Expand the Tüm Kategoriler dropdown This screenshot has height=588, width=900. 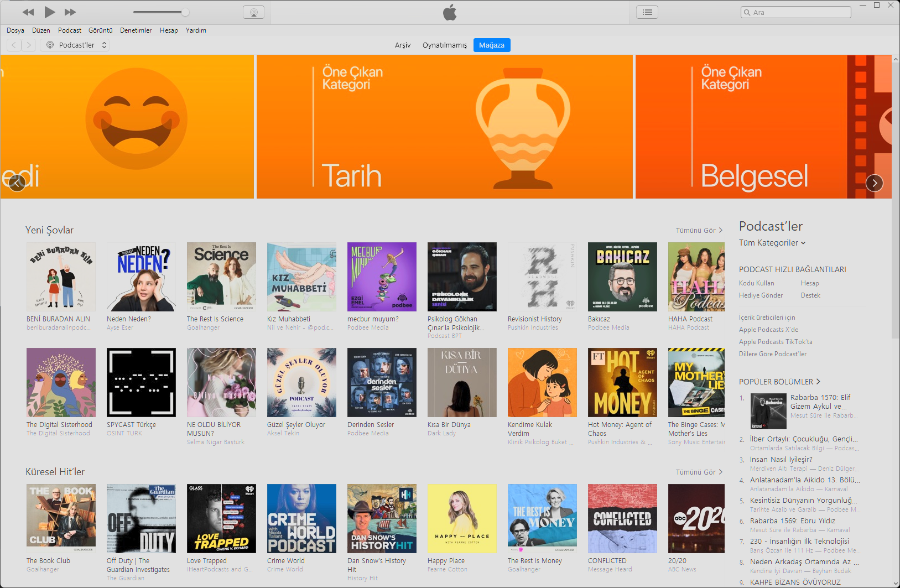pos(772,243)
